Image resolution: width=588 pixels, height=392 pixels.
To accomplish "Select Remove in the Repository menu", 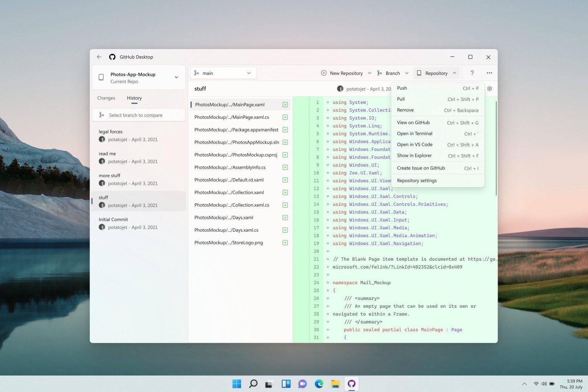I will pyautogui.click(x=438, y=110).
